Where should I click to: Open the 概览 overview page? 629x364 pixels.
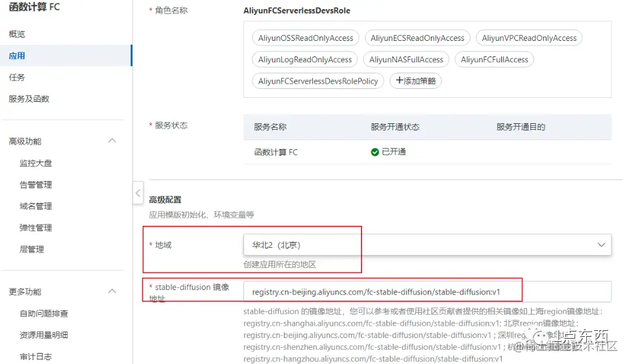(17, 34)
